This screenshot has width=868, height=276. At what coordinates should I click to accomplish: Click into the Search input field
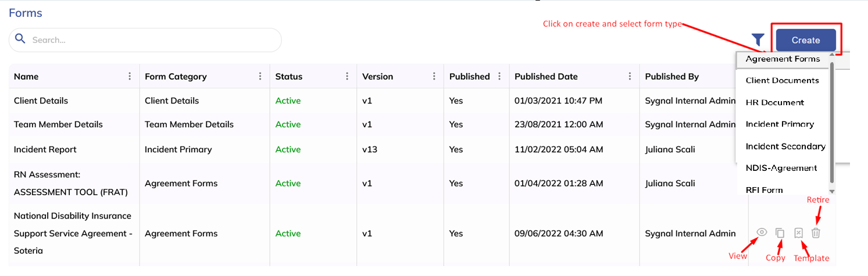(151, 40)
